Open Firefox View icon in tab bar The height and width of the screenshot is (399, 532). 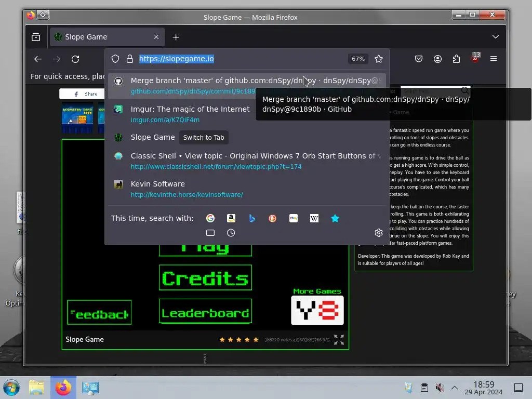[36, 37]
